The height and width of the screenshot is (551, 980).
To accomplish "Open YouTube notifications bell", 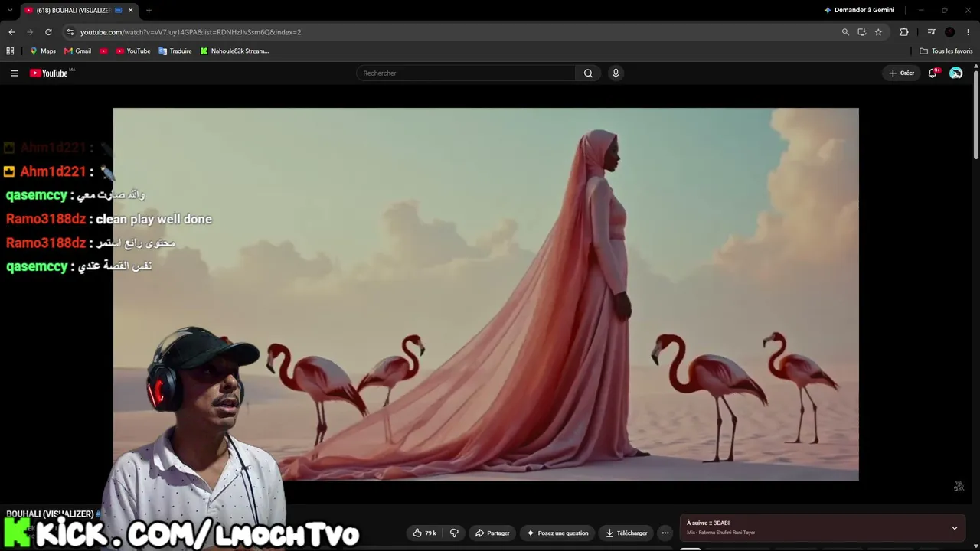I will pyautogui.click(x=933, y=73).
